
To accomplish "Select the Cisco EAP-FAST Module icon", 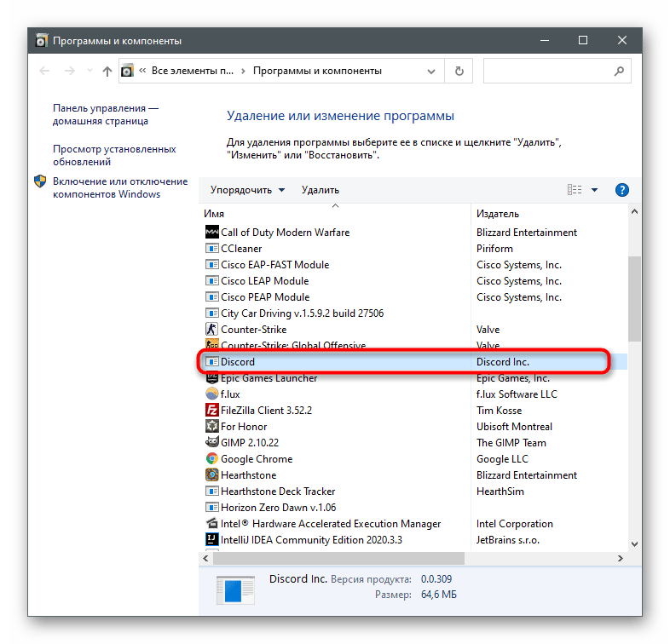I will click(212, 264).
